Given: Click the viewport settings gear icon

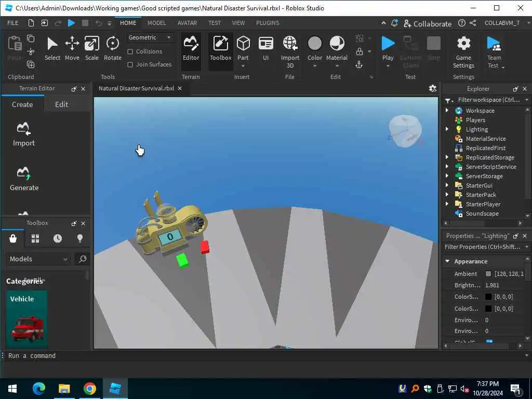Looking at the screenshot, I should 433,88.
